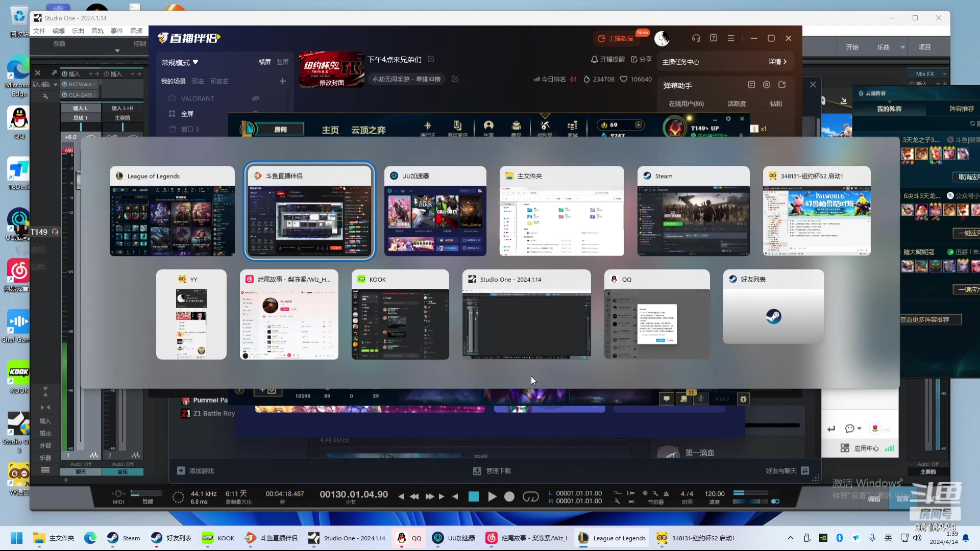Viewport: 980px width, 551px height.
Task: Select Studio One thumbnail in task switcher
Action: point(526,314)
